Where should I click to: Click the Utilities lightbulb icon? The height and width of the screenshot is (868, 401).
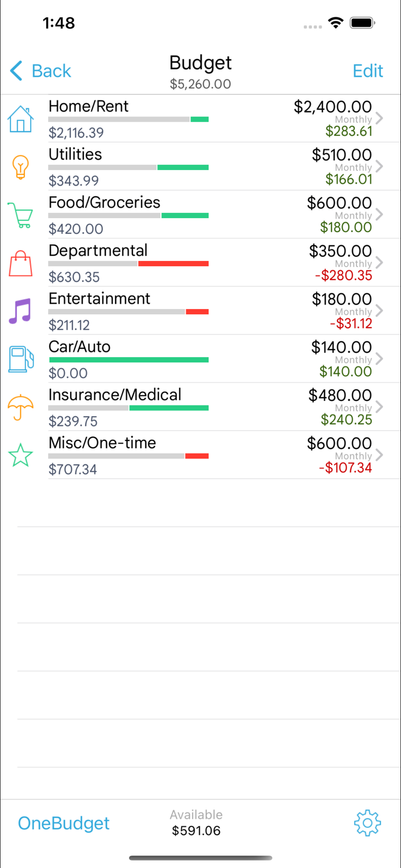pos(21,167)
